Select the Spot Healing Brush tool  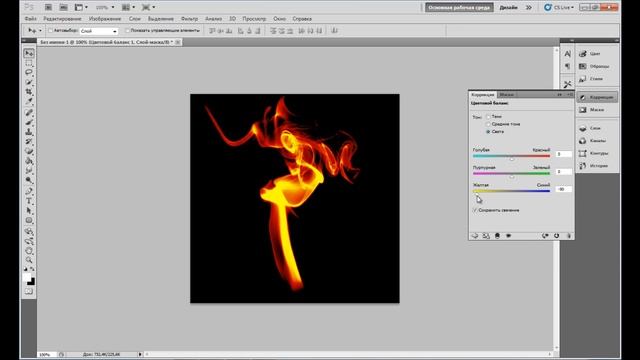coord(29,113)
